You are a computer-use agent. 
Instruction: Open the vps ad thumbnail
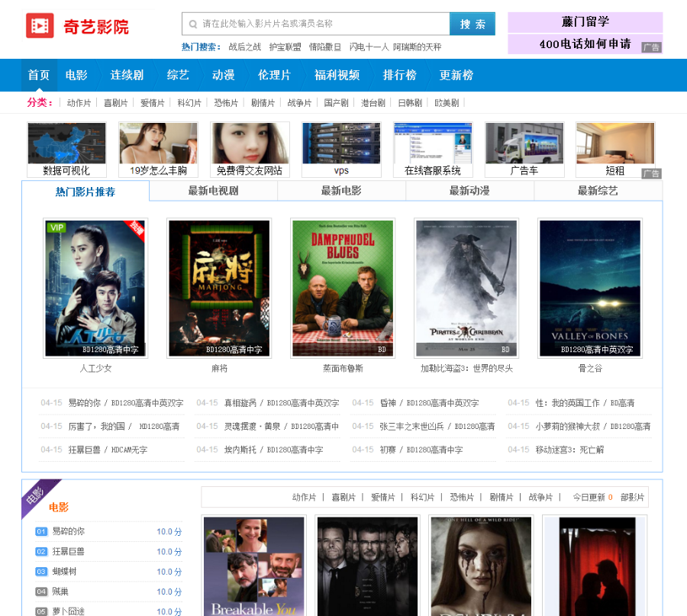click(341, 150)
